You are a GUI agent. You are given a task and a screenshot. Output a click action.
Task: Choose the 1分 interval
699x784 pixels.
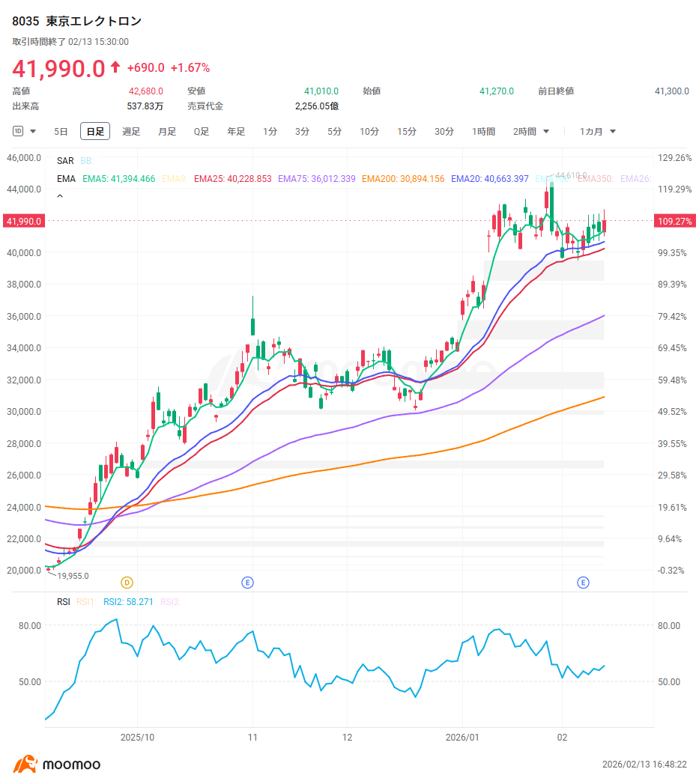270,132
